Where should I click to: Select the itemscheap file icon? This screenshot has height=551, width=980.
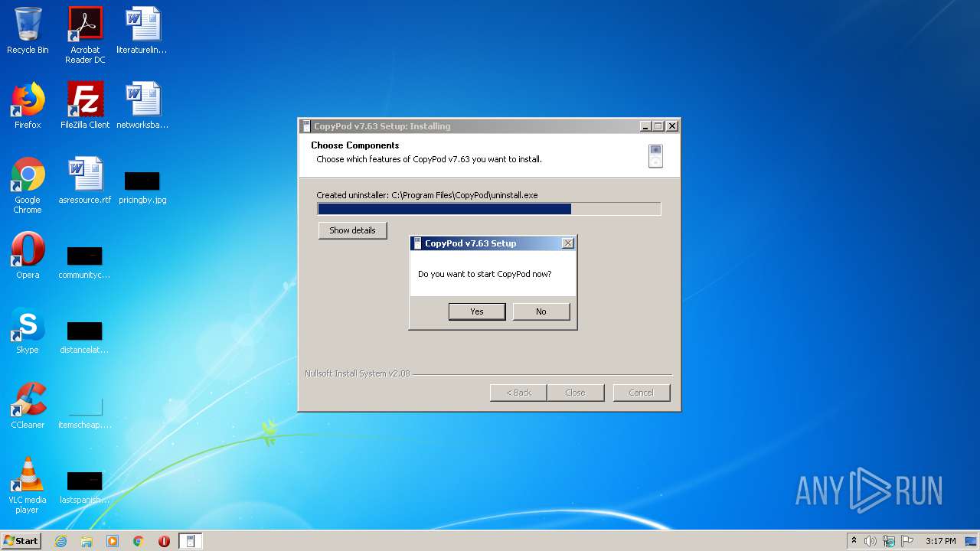pos(85,412)
